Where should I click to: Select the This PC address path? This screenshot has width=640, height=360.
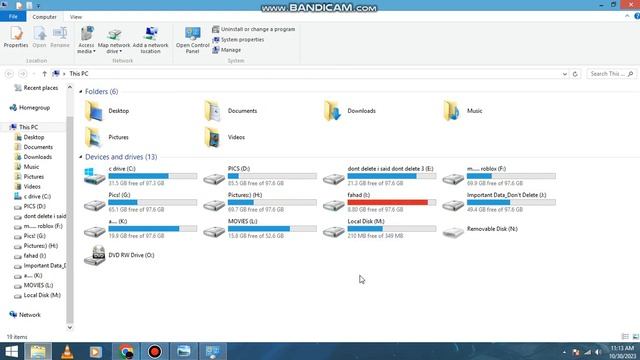pos(79,74)
